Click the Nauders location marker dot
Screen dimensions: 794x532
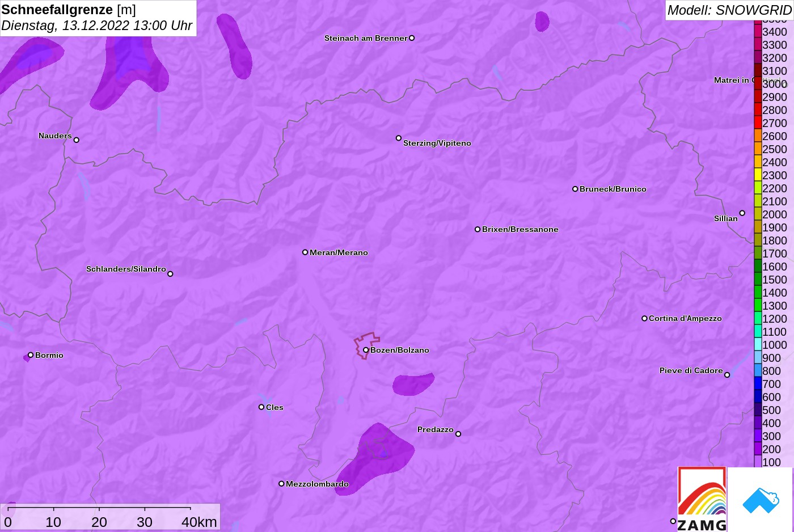coord(77,140)
